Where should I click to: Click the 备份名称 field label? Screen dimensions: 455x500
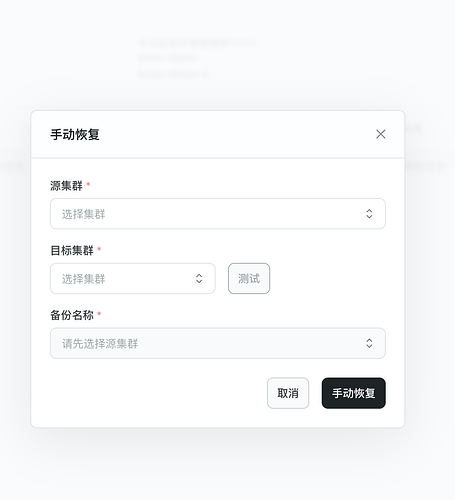(x=72, y=315)
